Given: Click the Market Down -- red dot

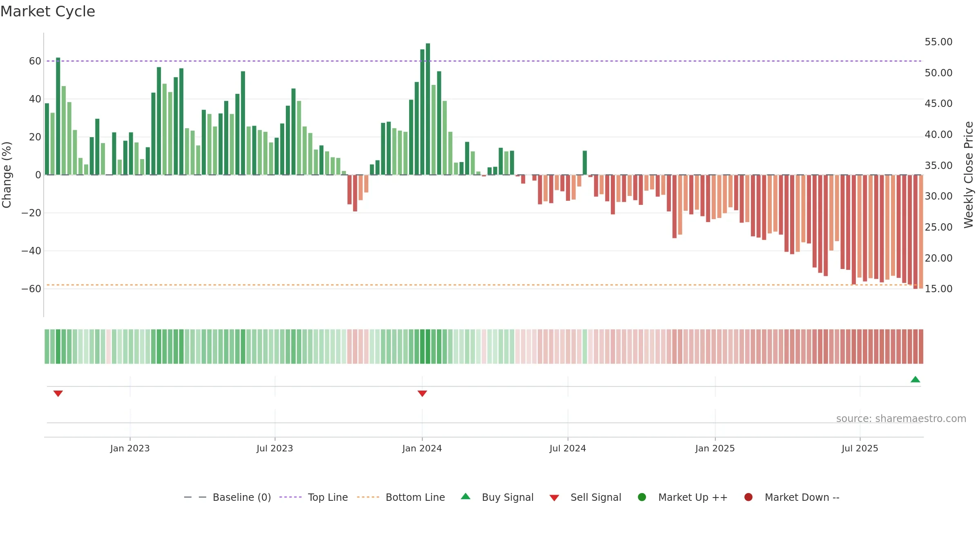Looking at the screenshot, I should 748,497.
